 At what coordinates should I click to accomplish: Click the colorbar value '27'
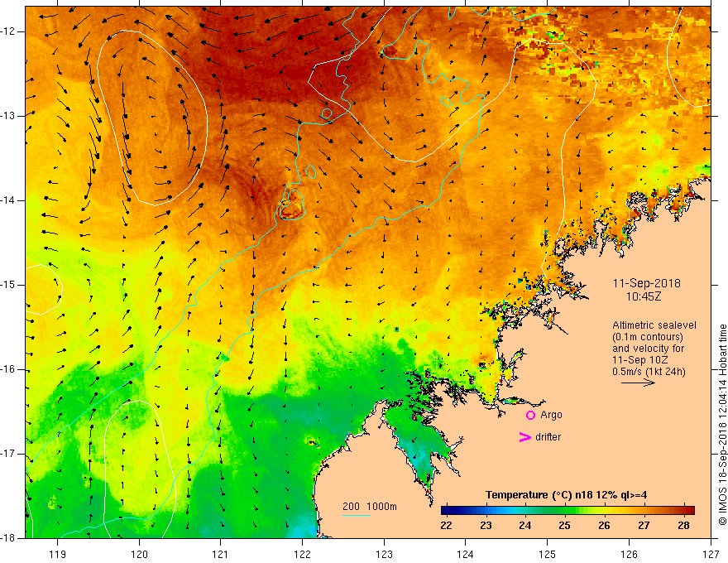click(644, 526)
